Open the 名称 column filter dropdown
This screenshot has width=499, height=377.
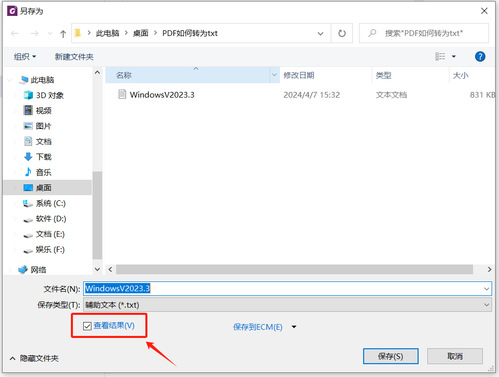click(274, 75)
